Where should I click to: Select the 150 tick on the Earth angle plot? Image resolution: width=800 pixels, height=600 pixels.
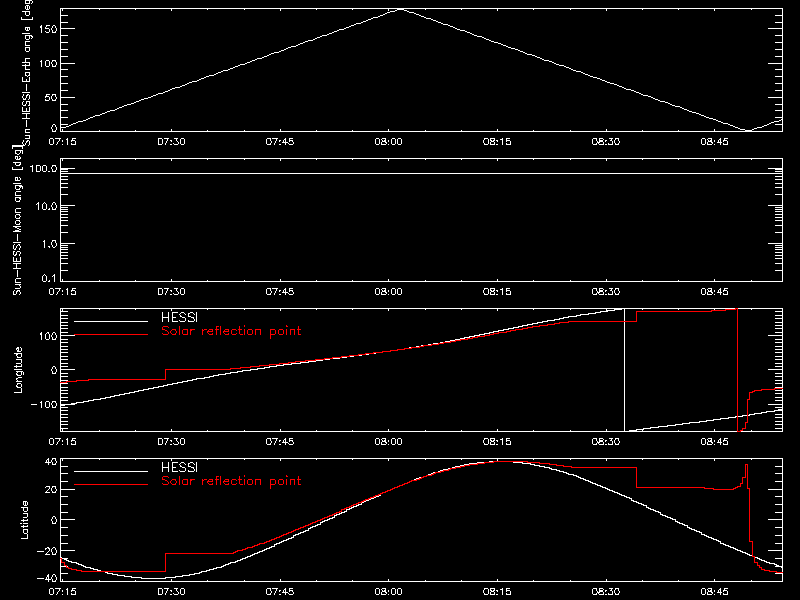click(x=47, y=29)
